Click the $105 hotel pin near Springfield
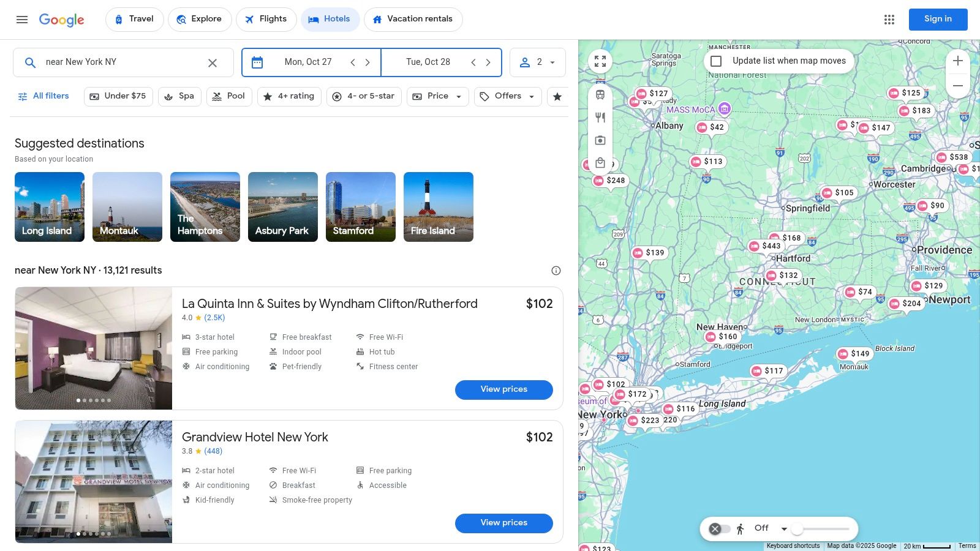980x551 pixels. pyautogui.click(x=838, y=193)
